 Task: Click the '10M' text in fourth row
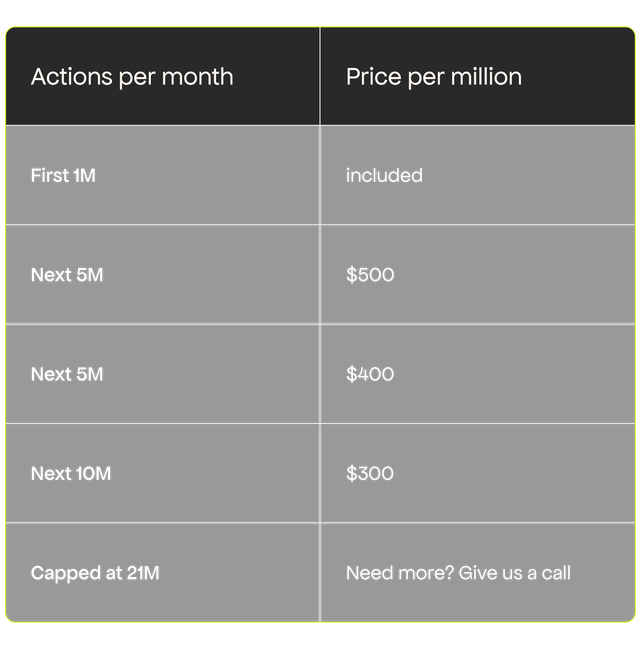(x=93, y=473)
